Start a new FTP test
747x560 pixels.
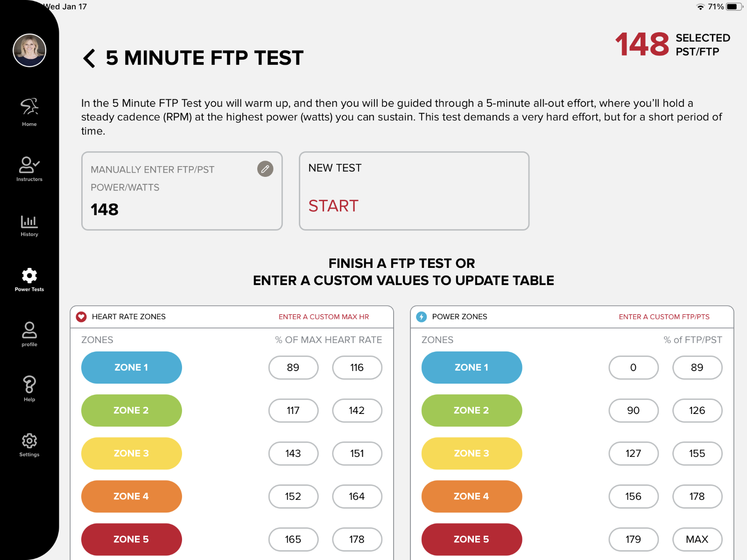(333, 206)
